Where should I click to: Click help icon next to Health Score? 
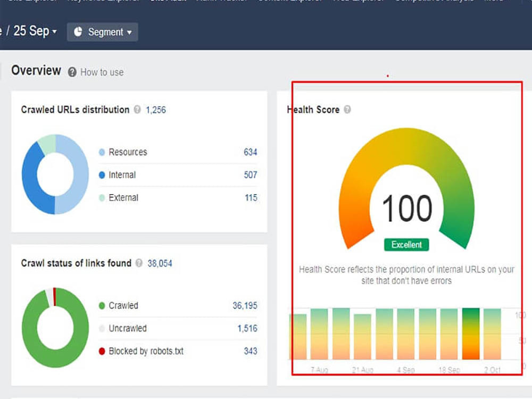(x=347, y=110)
